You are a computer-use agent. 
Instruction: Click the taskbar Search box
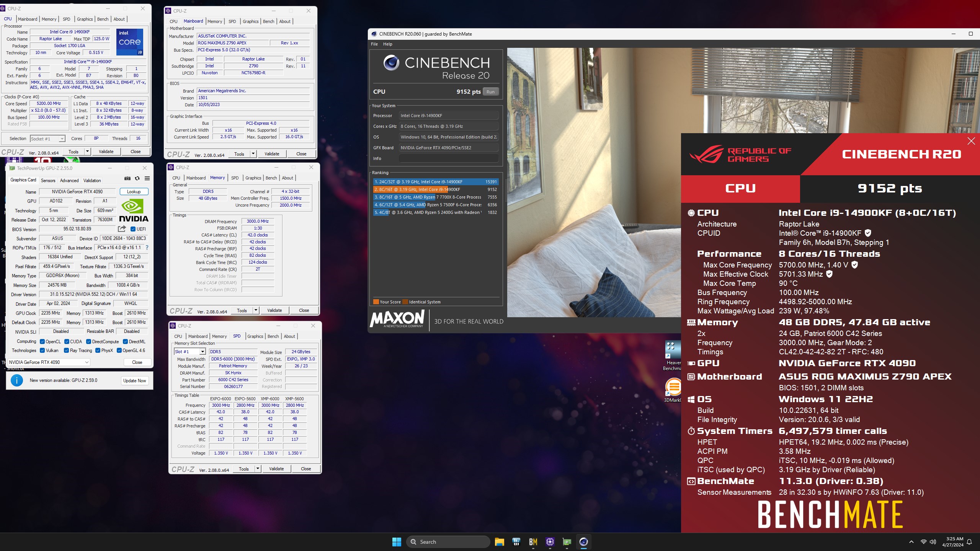pos(448,542)
